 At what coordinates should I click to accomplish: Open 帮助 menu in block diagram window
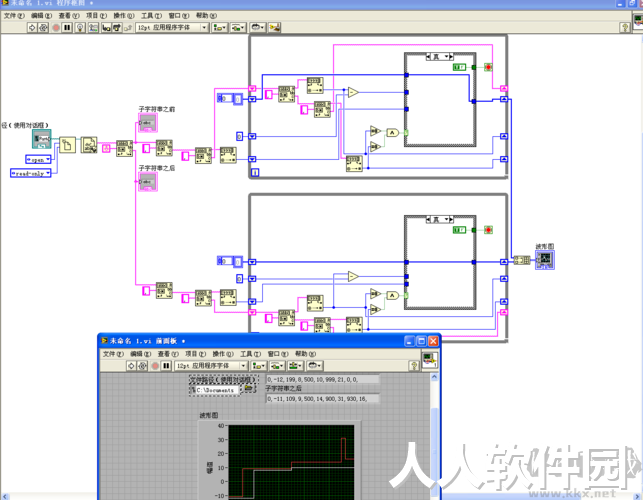click(206, 16)
